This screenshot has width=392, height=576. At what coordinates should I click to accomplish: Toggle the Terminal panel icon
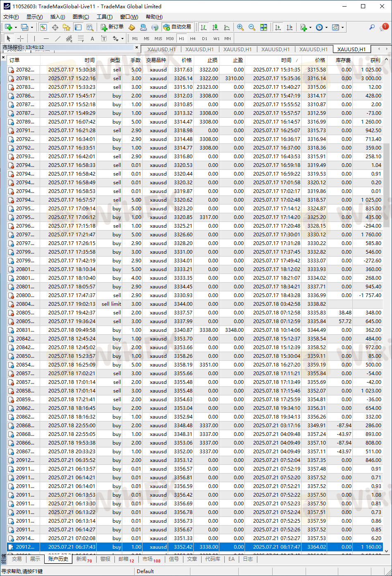78,27
